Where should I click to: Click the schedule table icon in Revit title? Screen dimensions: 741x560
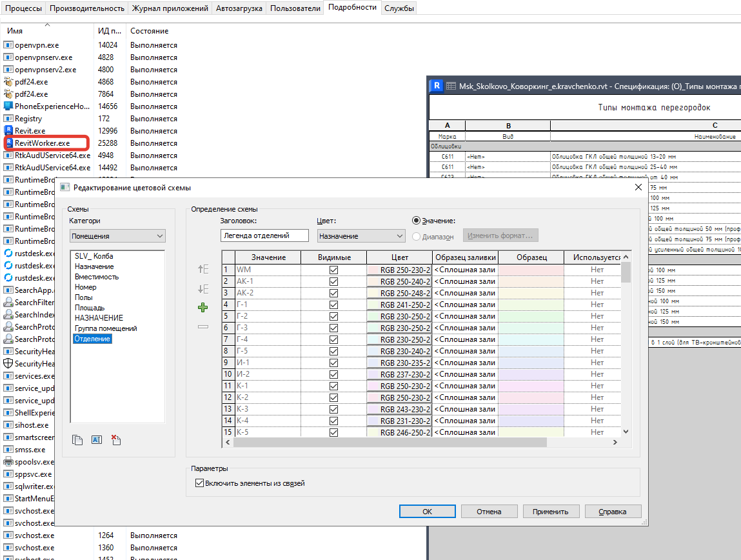click(x=451, y=86)
